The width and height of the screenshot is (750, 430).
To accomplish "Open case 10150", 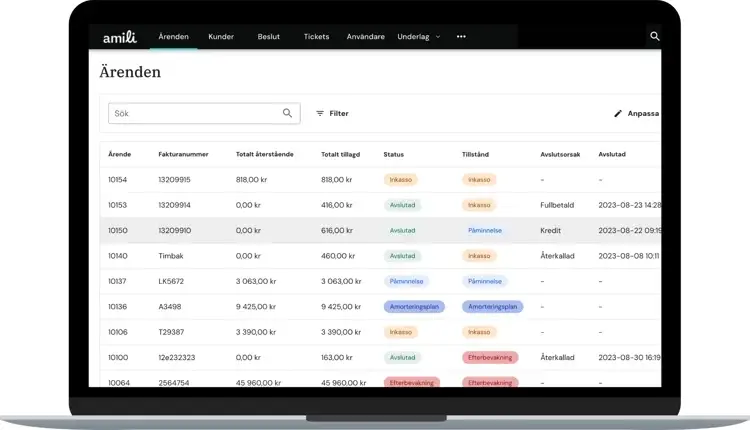I will [x=118, y=231].
